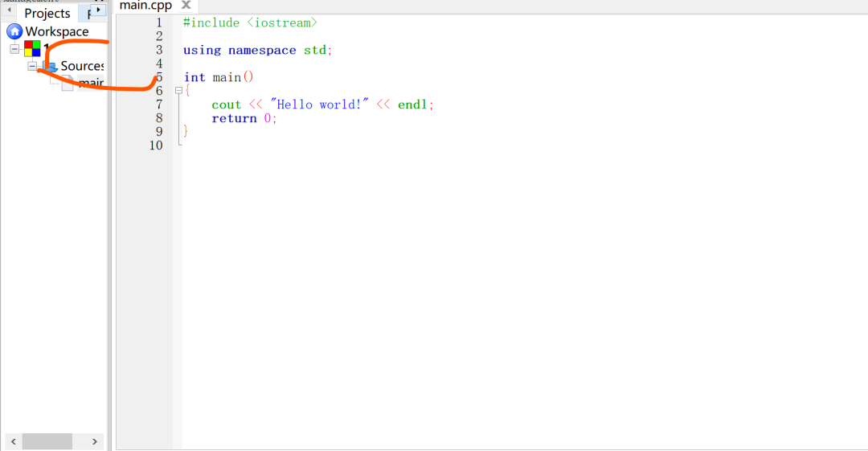Click on int main() text
This screenshot has width=868, height=451.
(219, 77)
